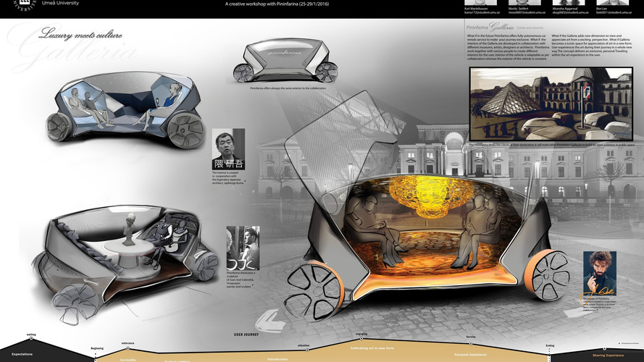Click the Pininfarina exterior vehicle sketch
644x362 pixels.
click(285, 60)
